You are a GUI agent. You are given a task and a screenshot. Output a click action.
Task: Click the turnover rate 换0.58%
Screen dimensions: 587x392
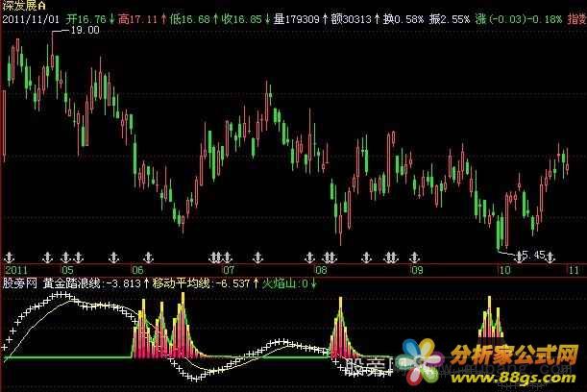[x=404, y=19]
